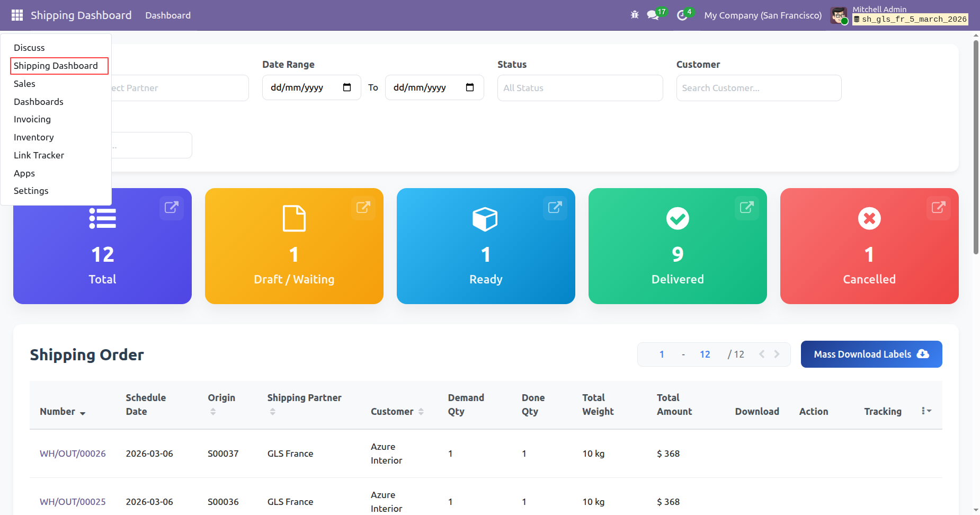Select Invoicing from the apps menu
This screenshot has width=980, height=515.
tap(32, 119)
